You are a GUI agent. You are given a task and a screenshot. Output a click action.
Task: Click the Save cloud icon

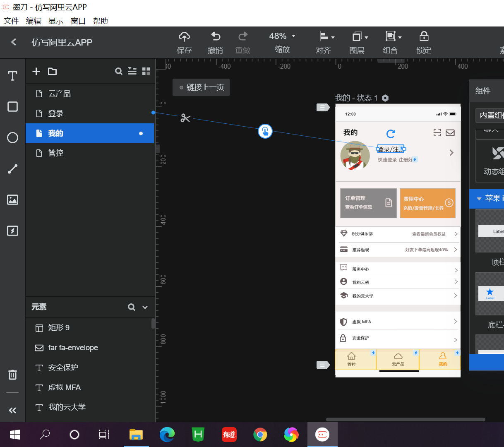(184, 37)
